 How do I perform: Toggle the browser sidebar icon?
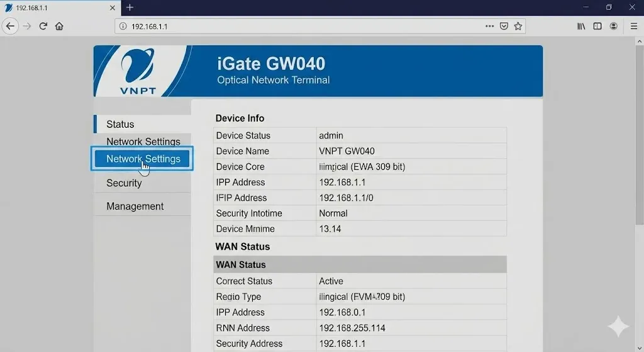tap(597, 26)
